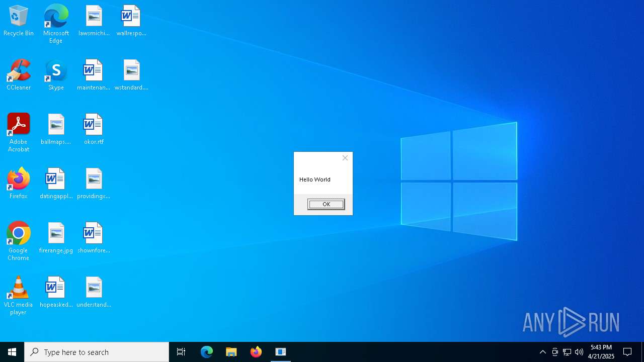Click the Meet Now tray icon
Screen dimensions: 644x362
pyautogui.click(x=555, y=352)
